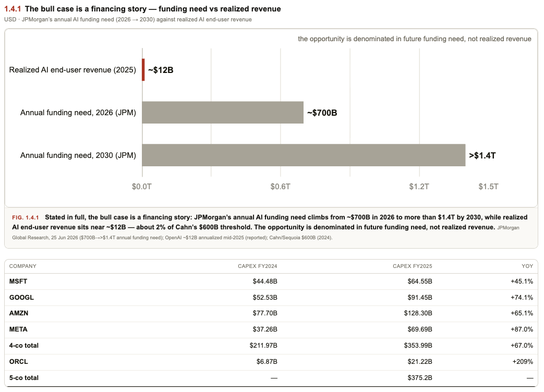544x392 pixels.
Task: Click the ORCL FY2024 value '$6.87B'
Action: point(267,361)
